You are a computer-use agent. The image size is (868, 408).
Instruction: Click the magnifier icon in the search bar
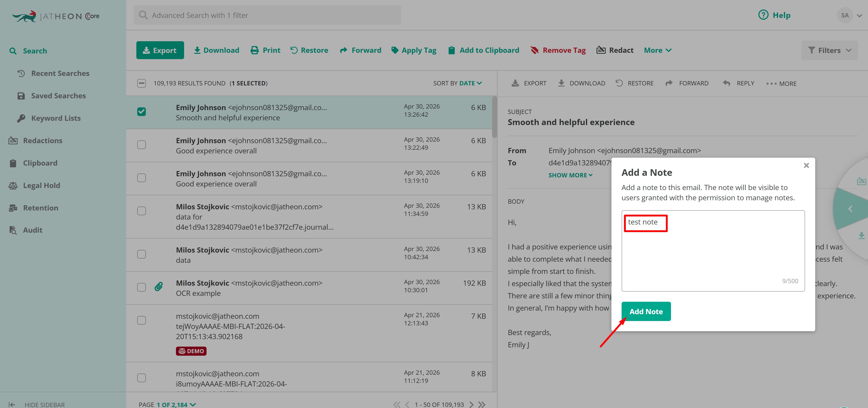[x=143, y=15]
